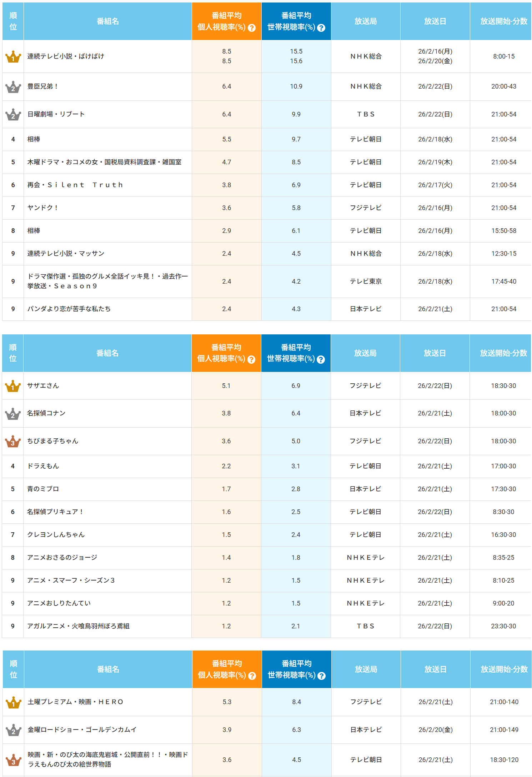532x777 pixels.
Task: Click the silver crown next to 豊臣兄弟！
Action: tap(13, 87)
